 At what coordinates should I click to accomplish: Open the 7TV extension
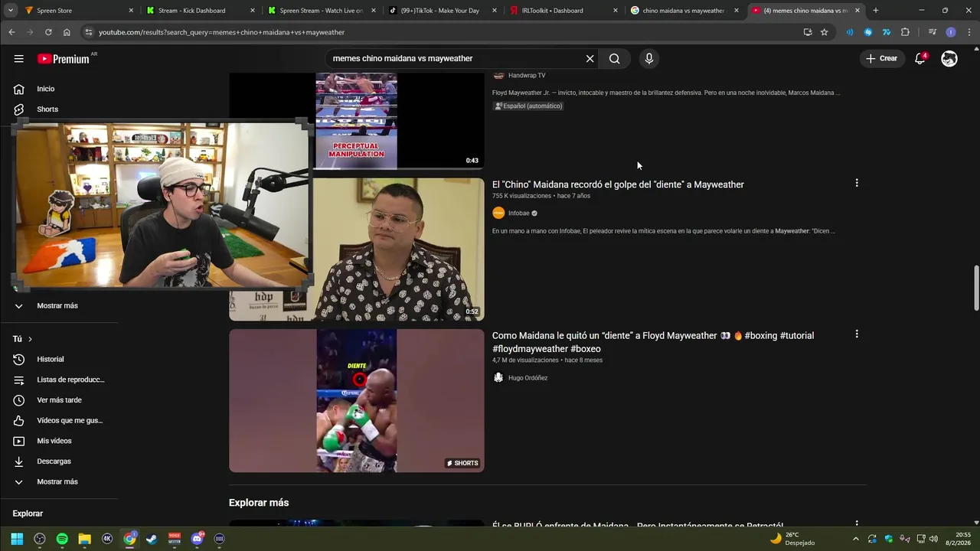pyautogui.click(x=886, y=32)
